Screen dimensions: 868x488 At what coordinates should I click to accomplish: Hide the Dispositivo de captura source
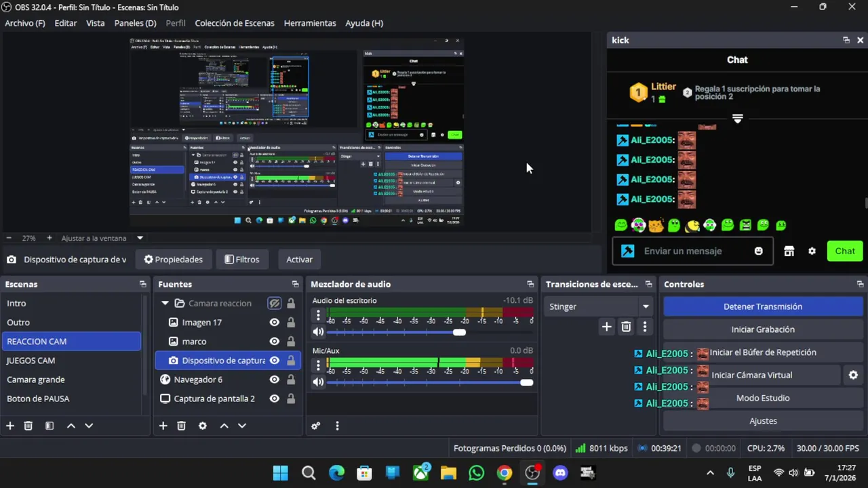(x=274, y=361)
